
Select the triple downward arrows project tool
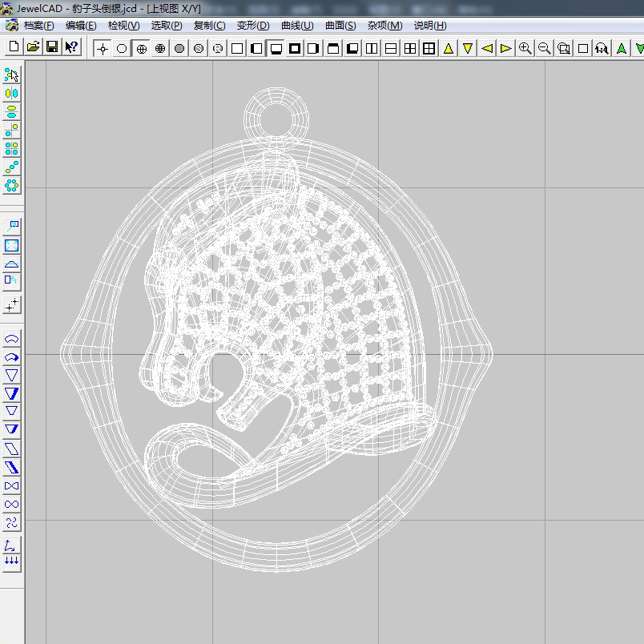(11, 561)
